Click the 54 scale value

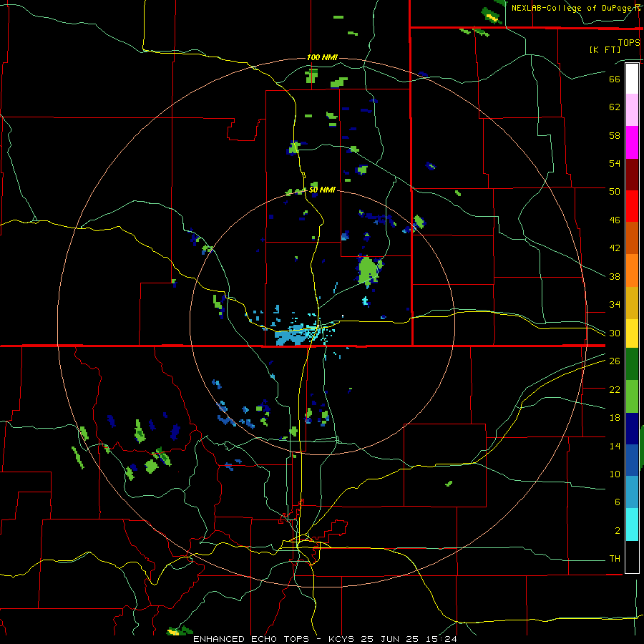click(x=615, y=163)
